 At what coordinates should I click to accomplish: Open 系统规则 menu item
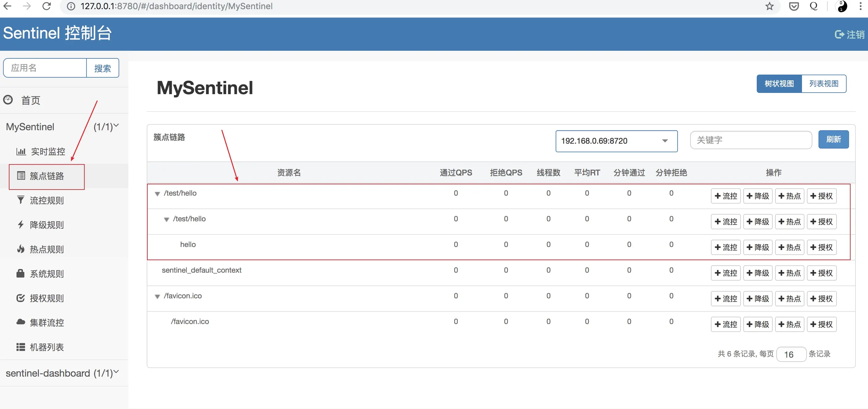(x=46, y=274)
